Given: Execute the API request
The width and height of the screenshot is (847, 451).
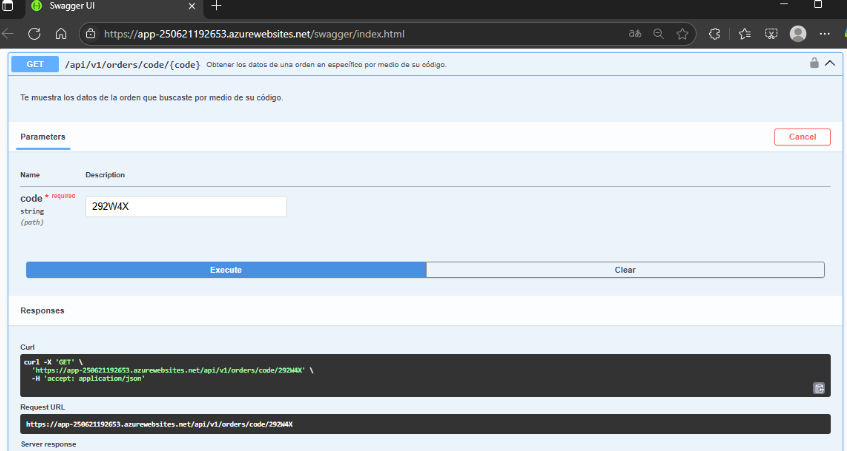Looking at the screenshot, I should click(x=226, y=270).
